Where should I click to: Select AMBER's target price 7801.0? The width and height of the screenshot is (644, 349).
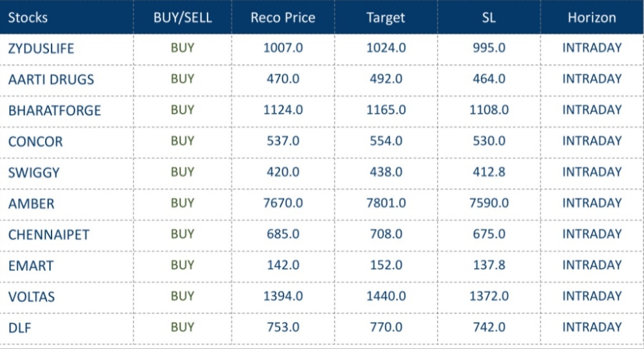click(x=385, y=203)
